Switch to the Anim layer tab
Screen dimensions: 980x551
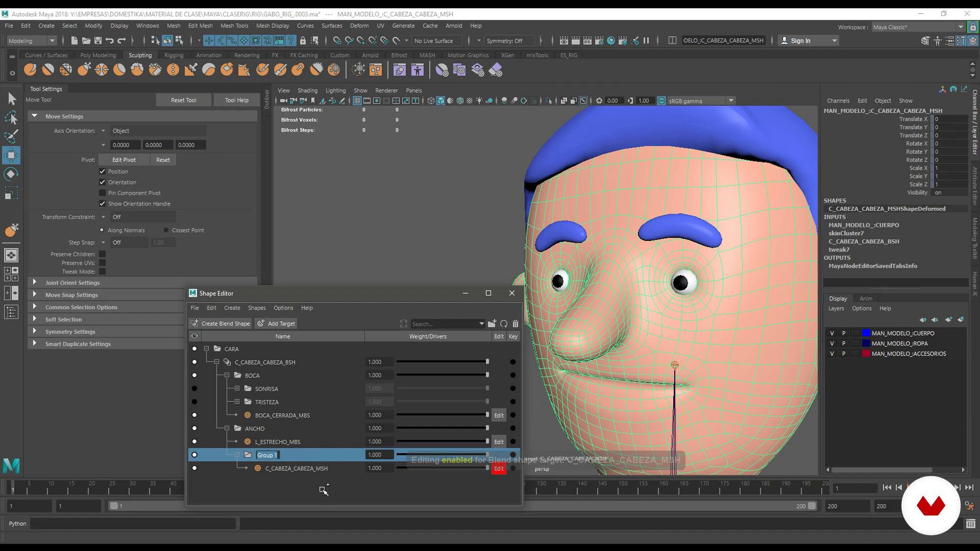pos(866,298)
